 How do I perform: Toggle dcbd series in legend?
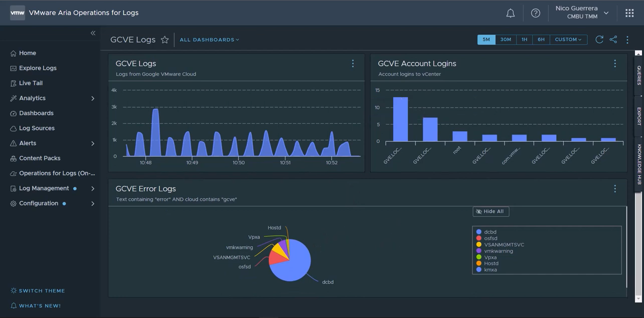click(487, 232)
